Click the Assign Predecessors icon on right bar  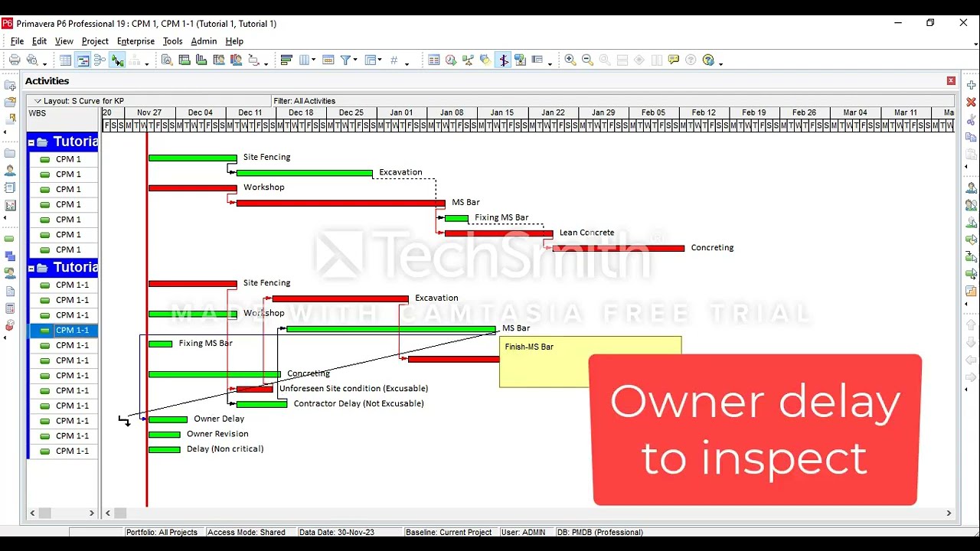[971, 256]
